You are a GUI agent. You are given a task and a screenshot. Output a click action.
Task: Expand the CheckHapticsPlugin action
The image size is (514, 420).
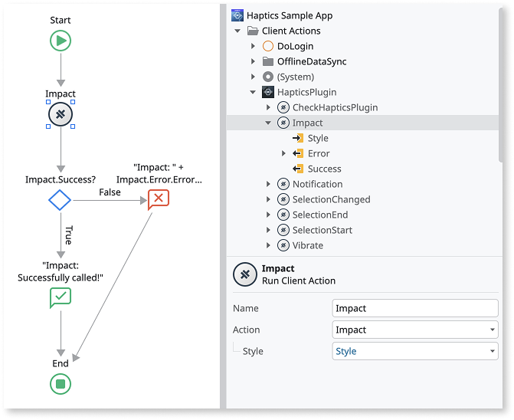click(x=268, y=107)
